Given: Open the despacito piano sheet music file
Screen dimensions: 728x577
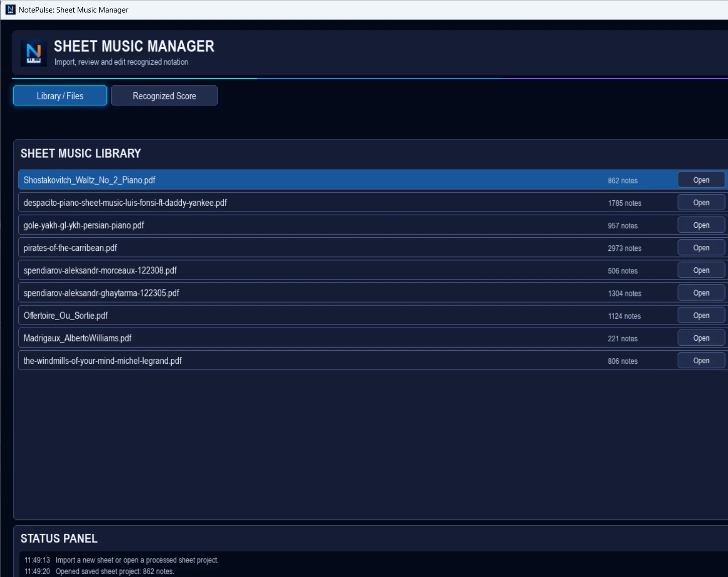Looking at the screenshot, I should (x=701, y=202).
